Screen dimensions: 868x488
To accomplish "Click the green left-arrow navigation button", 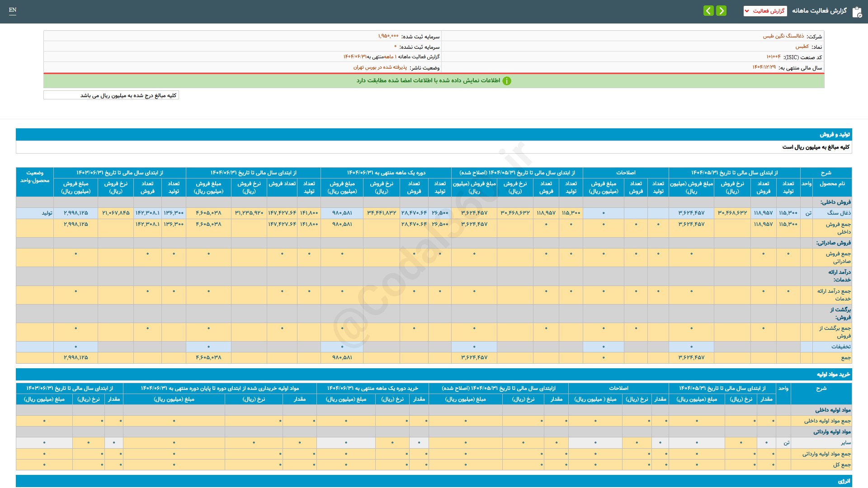I will pyautogui.click(x=708, y=10).
